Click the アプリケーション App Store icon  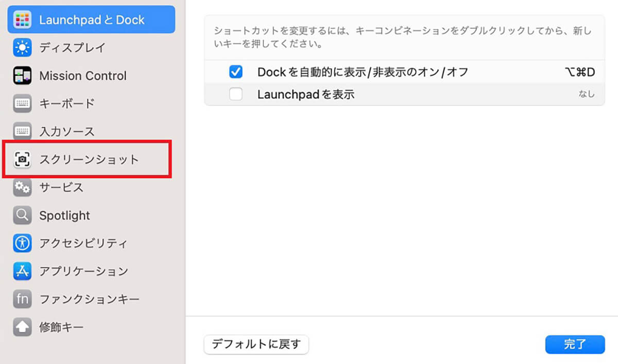click(22, 271)
